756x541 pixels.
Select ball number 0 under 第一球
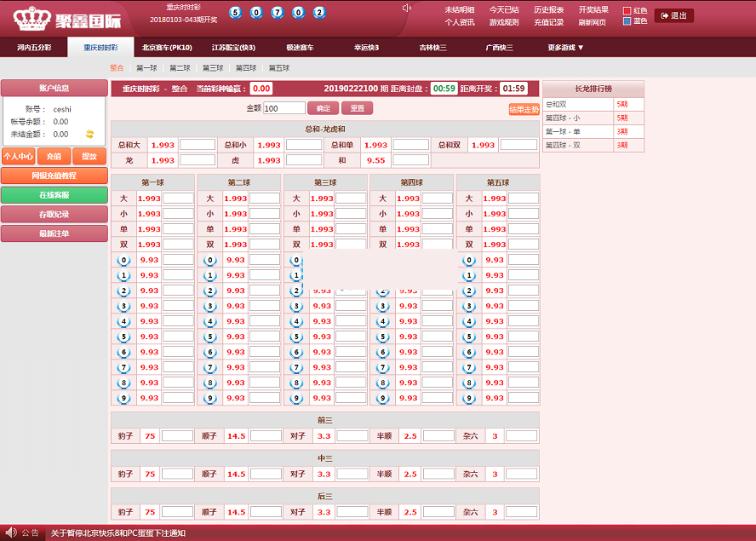[x=124, y=261]
